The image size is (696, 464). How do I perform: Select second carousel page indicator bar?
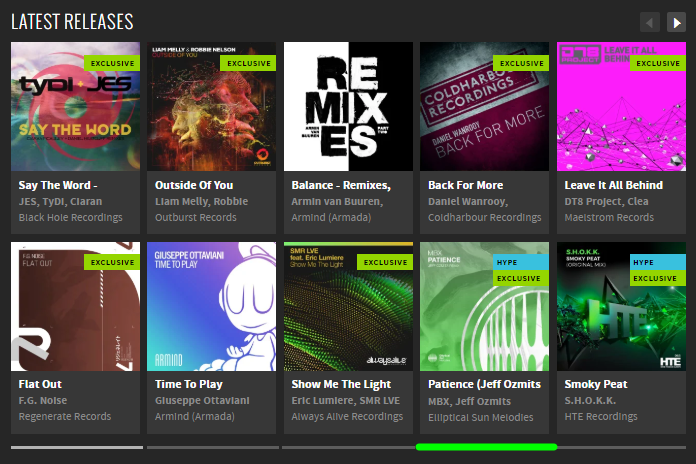(213, 448)
